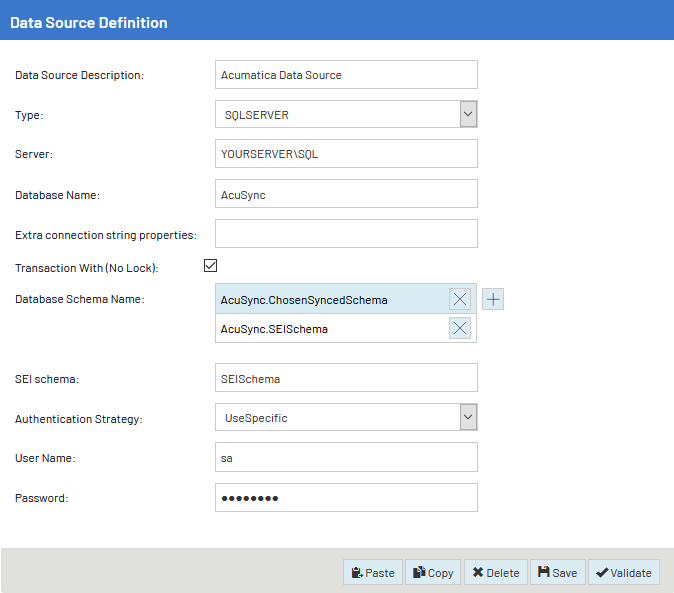This screenshot has width=674, height=593.
Task: Click the Extra connection string properties field
Action: (346, 234)
